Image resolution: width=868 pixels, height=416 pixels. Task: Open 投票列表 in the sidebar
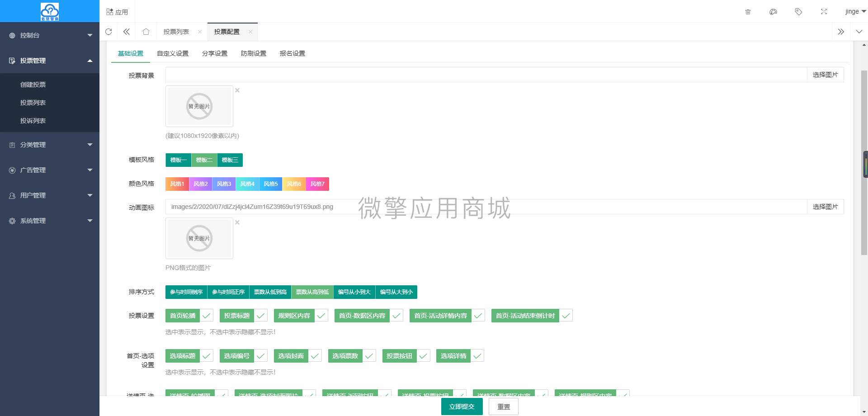[x=33, y=103]
